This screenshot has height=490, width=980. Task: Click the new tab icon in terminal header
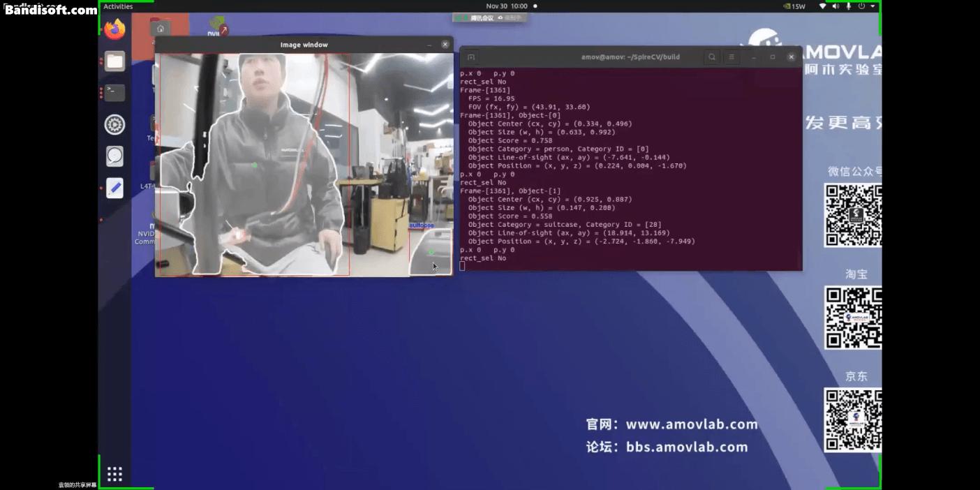[x=471, y=57]
